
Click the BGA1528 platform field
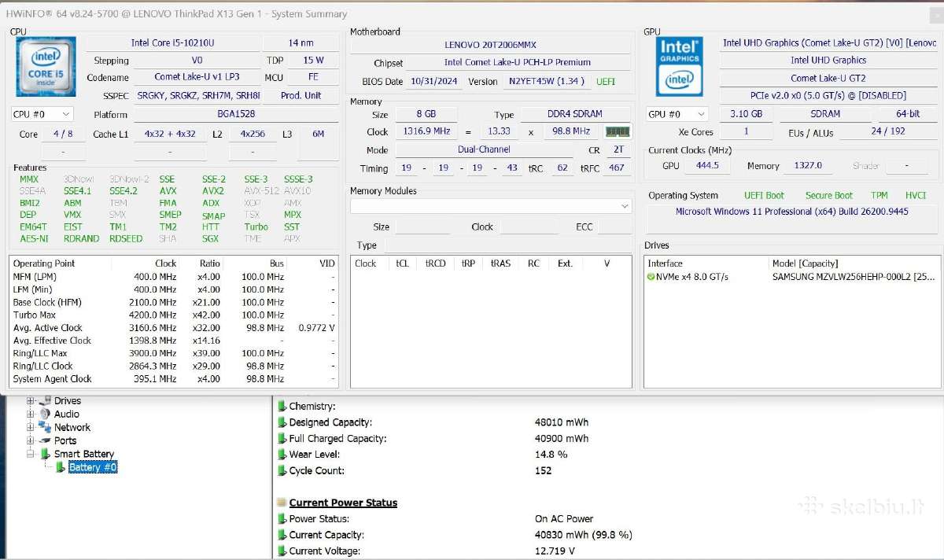click(x=235, y=114)
